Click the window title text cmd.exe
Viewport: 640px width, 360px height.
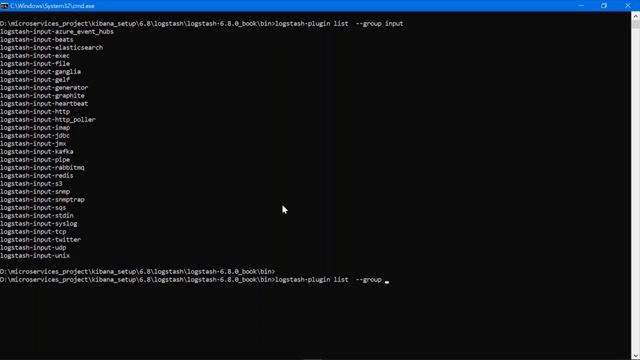(x=52, y=6)
